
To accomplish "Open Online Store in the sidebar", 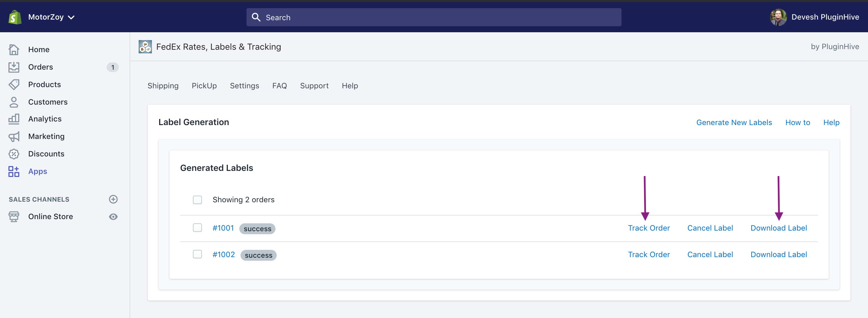I will [51, 217].
